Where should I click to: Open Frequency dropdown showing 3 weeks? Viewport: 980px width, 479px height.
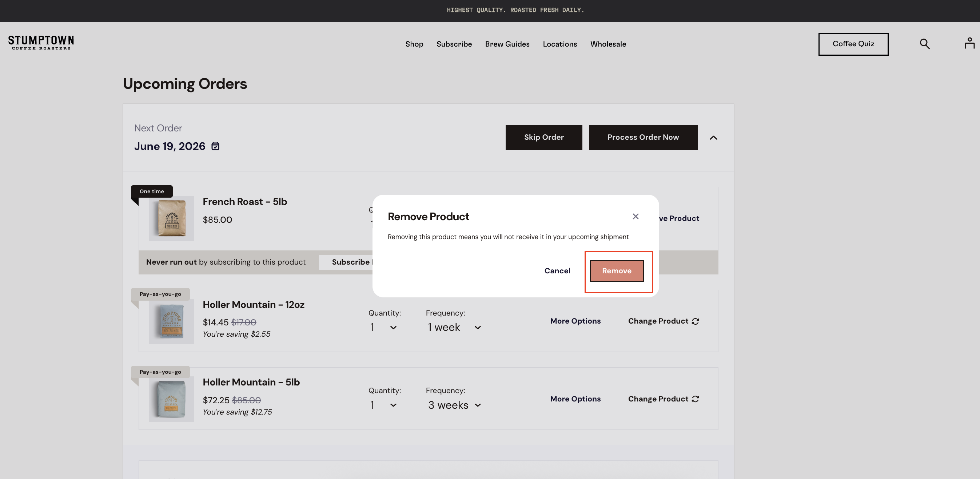[454, 405]
